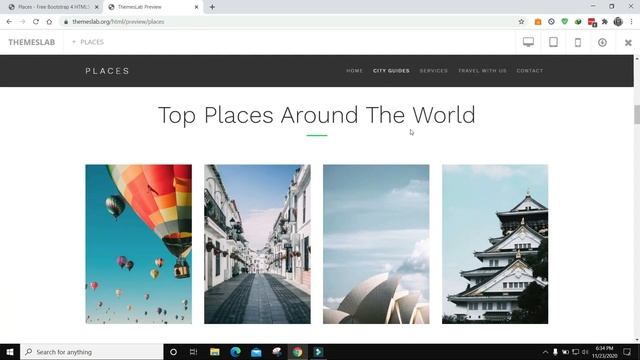
Task: Open the HOME nav item
Action: [354, 71]
